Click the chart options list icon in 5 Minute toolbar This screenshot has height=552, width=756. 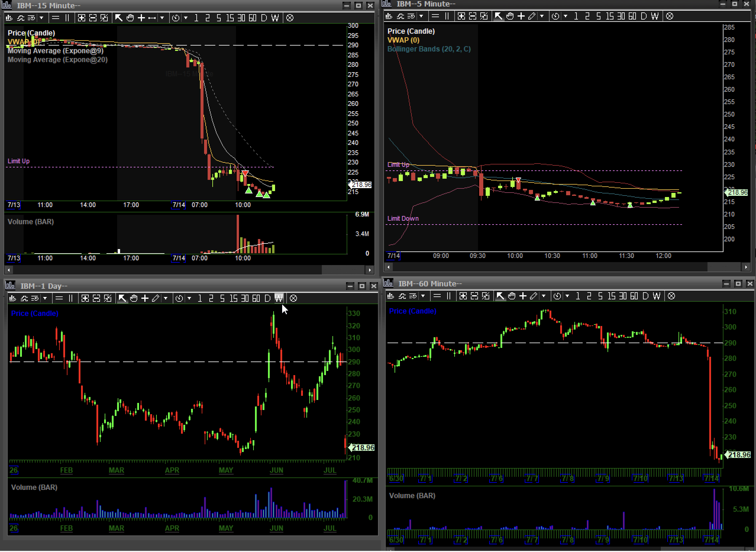(411, 16)
